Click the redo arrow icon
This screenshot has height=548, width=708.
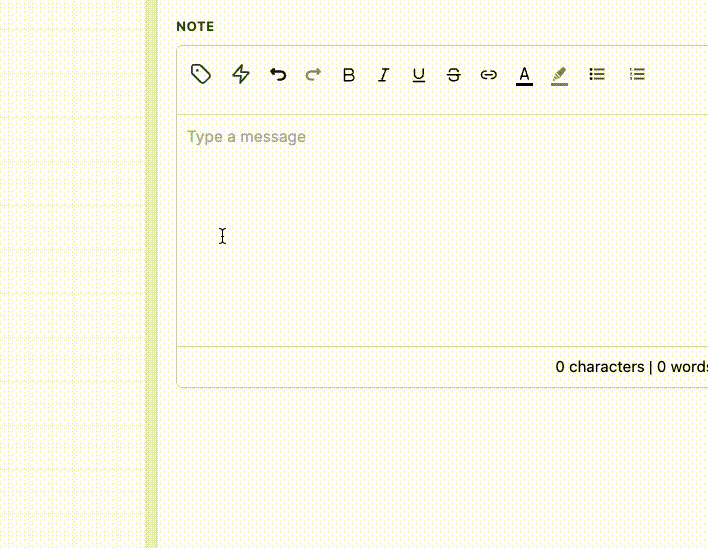313,74
